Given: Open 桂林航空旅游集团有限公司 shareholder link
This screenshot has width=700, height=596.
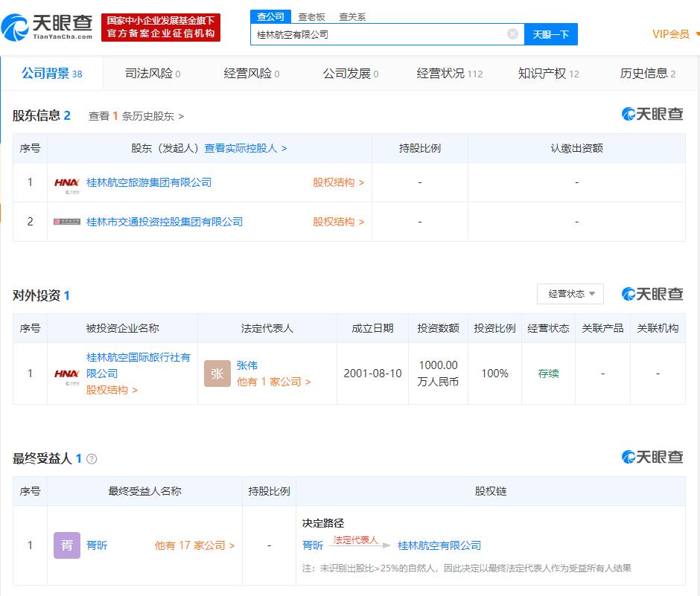Looking at the screenshot, I should (x=149, y=182).
